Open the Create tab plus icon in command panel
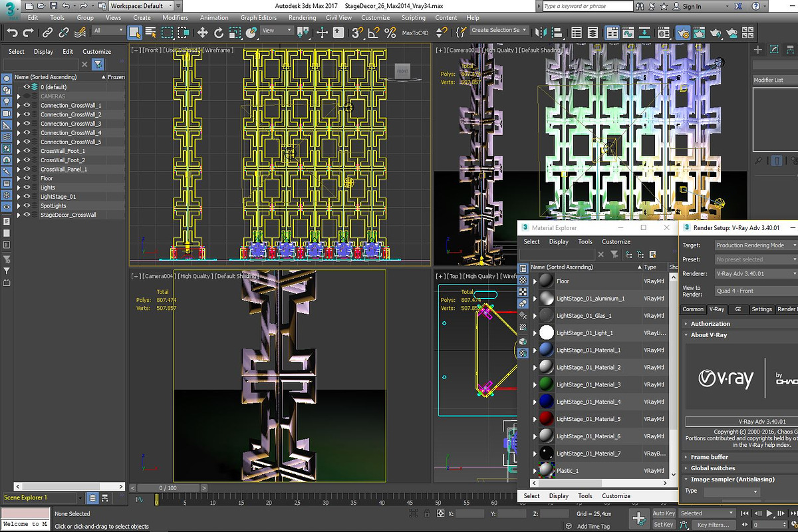Image resolution: width=798 pixels, height=532 pixels. pyautogui.click(x=758, y=50)
